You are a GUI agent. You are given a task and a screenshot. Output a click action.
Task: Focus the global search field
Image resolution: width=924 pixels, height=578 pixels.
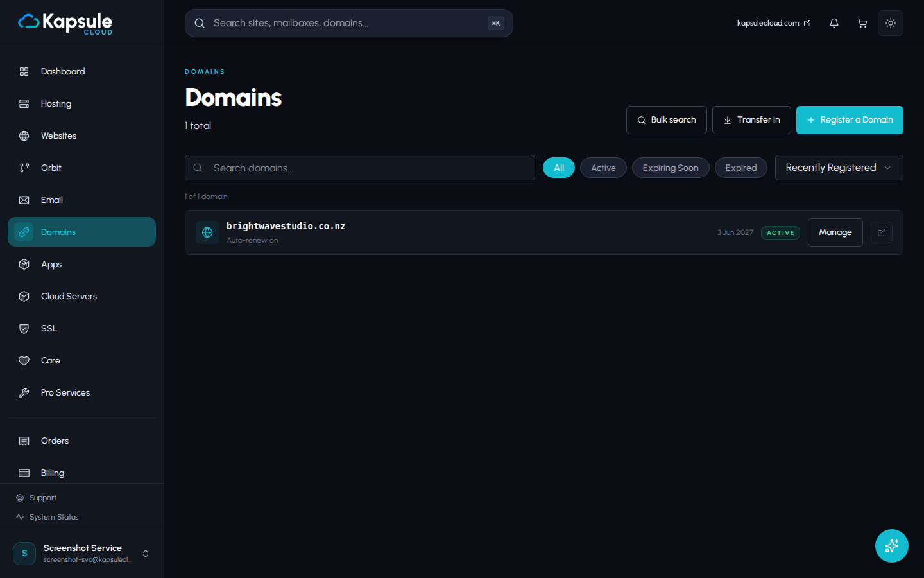pyautogui.click(x=349, y=23)
